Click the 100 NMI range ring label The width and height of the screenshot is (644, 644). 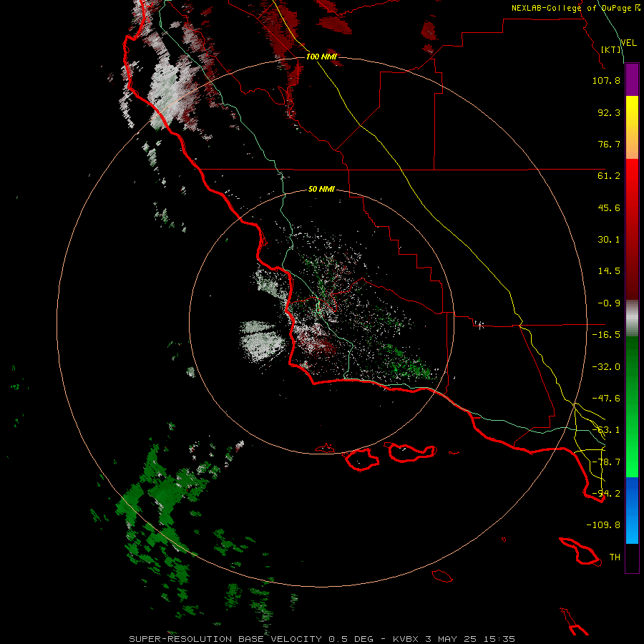[321, 57]
